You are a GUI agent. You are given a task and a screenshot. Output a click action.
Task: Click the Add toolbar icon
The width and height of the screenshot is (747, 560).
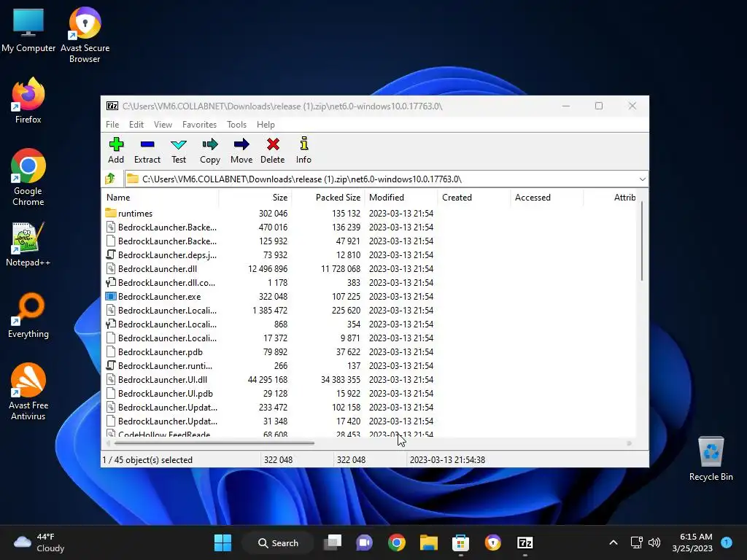tap(116, 150)
